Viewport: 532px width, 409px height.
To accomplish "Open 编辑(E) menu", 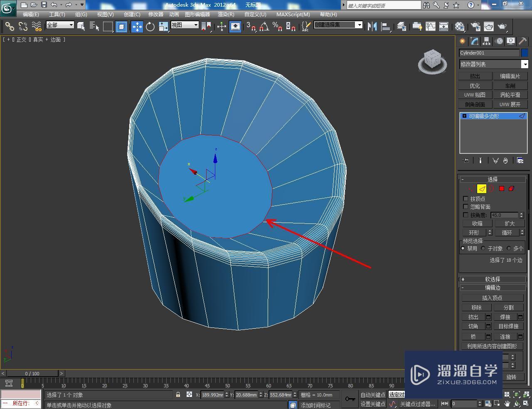I will click(x=31, y=14).
